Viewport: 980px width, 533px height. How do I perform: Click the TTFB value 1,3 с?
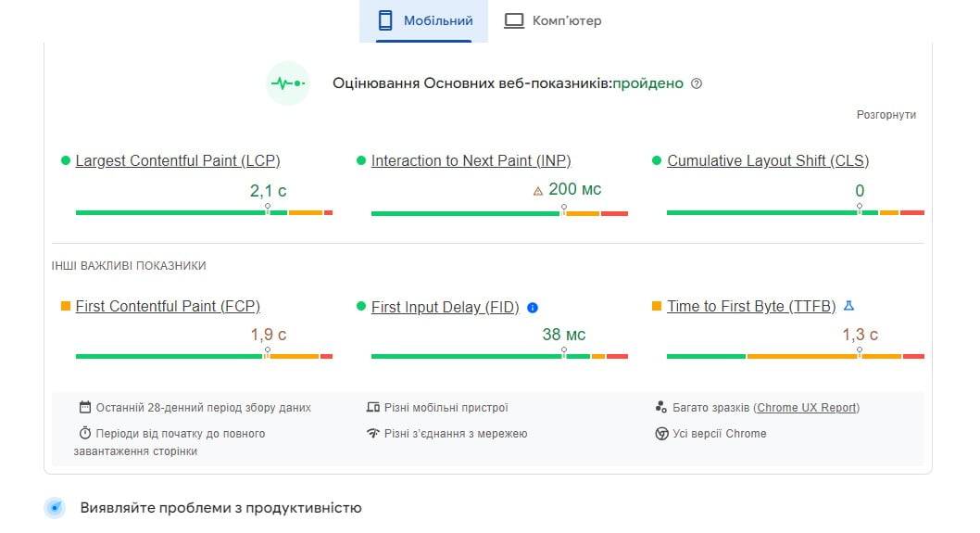coord(860,335)
